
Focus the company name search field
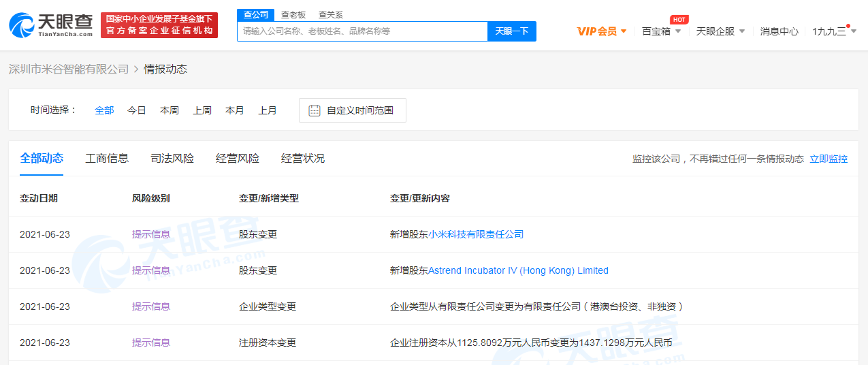(x=363, y=31)
